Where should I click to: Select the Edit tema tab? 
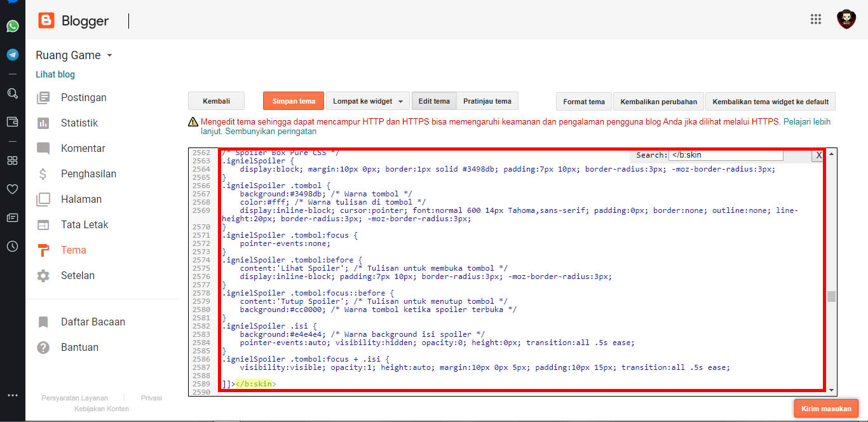coord(434,101)
